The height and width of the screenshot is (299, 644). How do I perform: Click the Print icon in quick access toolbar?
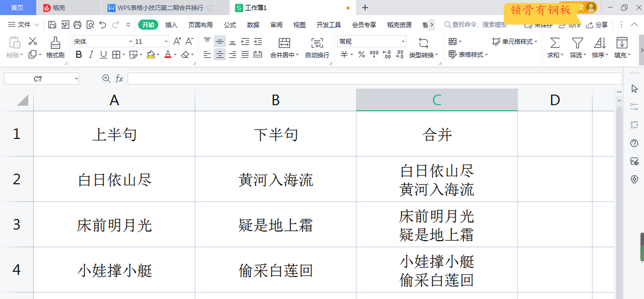pyautogui.click(x=77, y=25)
